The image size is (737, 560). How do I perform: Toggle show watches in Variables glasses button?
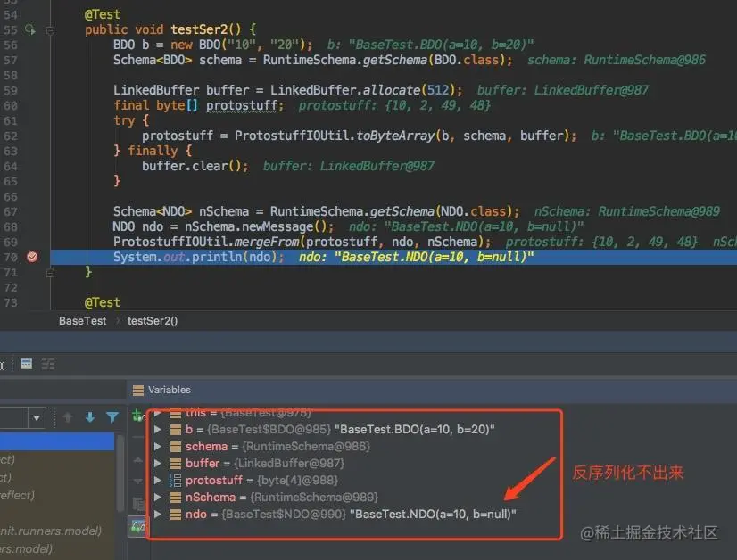click(137, 527)
